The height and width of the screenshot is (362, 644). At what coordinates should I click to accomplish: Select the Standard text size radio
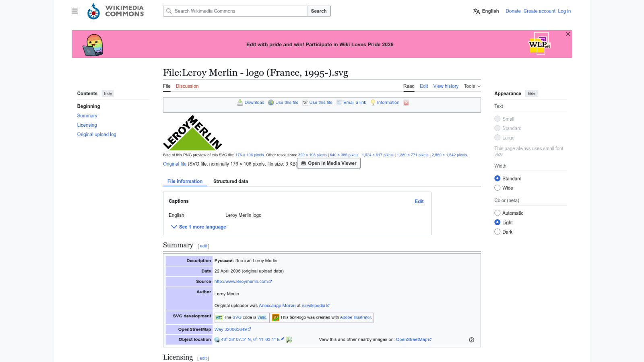[497, 128]
